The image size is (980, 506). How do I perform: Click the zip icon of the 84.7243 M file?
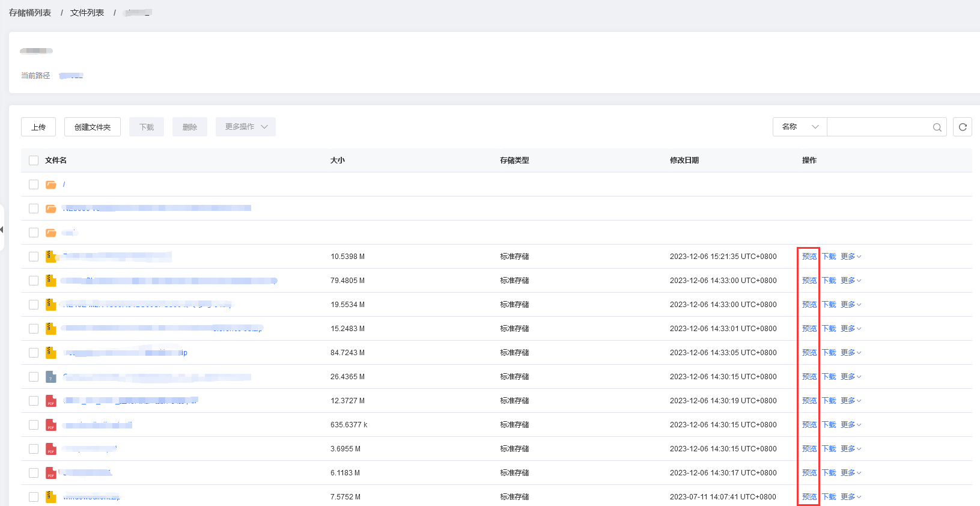pos(51,353)
